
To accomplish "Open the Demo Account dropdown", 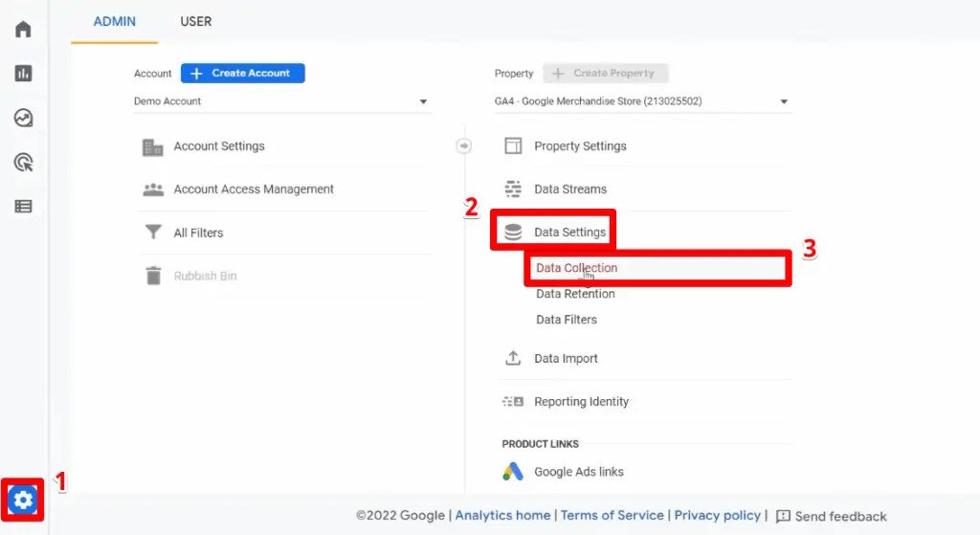I will (282, 101).
